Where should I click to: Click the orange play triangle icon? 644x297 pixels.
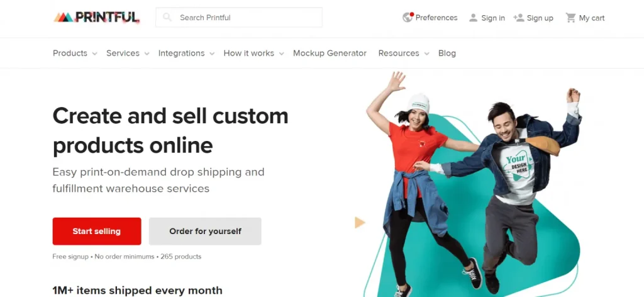360,223
